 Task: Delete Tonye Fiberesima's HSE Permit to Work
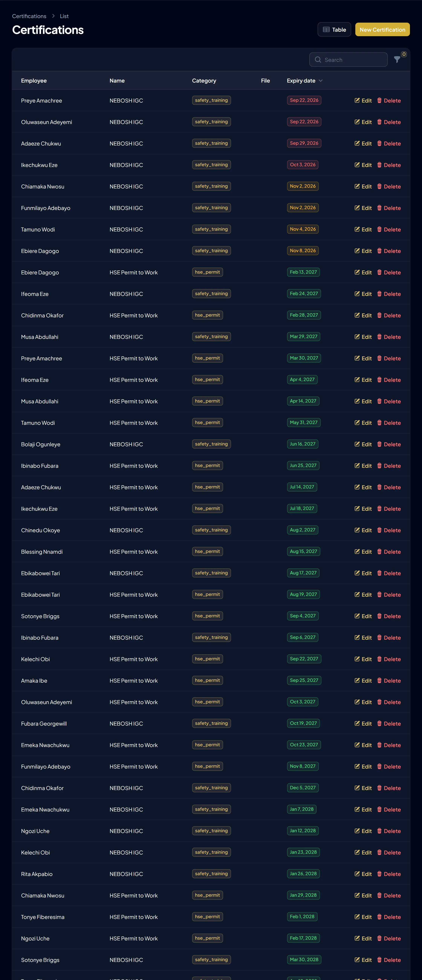(x=388, y=917)
